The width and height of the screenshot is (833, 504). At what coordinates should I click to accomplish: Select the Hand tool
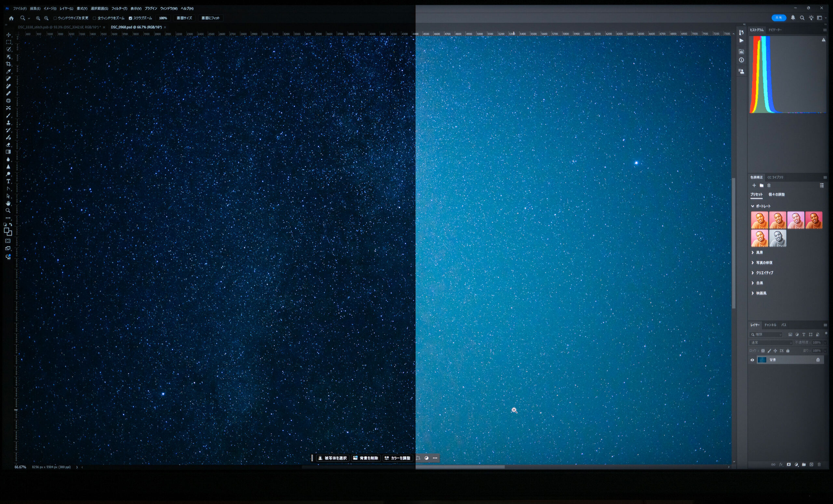8,203
